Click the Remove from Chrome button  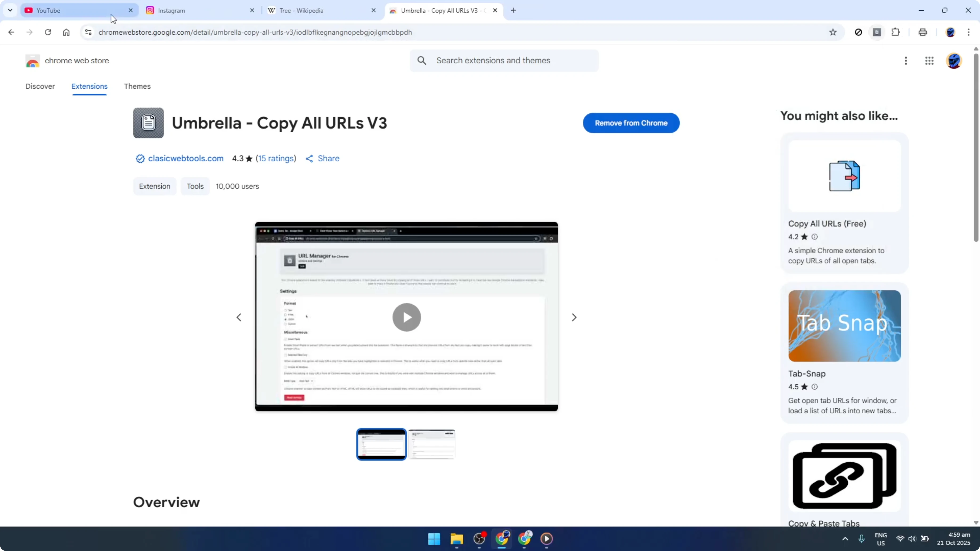(x=631, y=123)
